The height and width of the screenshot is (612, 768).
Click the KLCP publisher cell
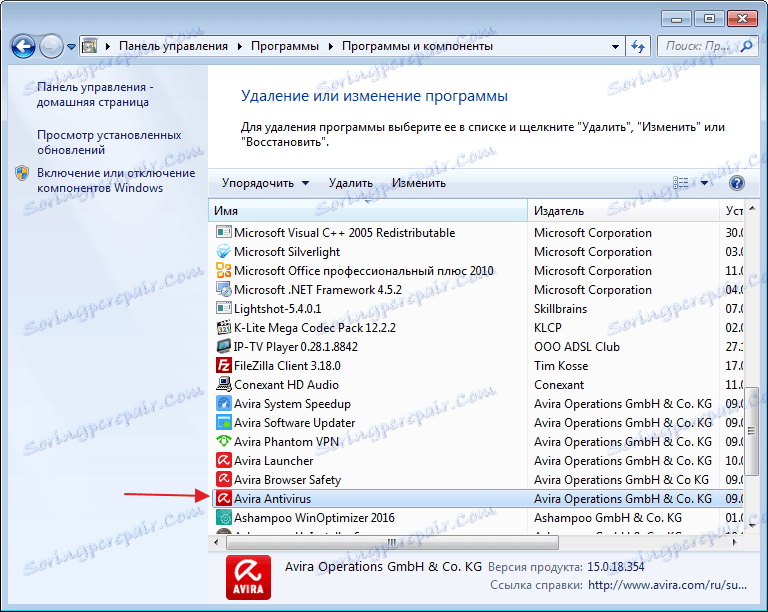[548, 328]
